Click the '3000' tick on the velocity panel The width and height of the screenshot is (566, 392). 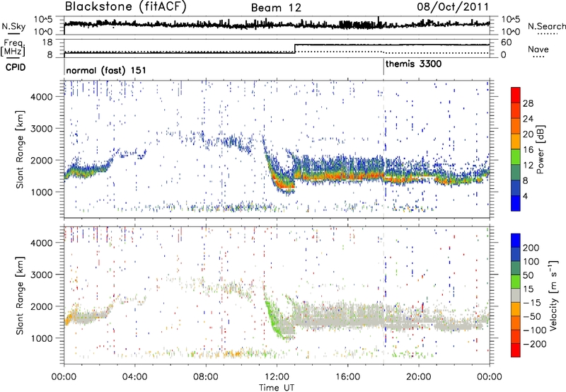pos(42,275)
